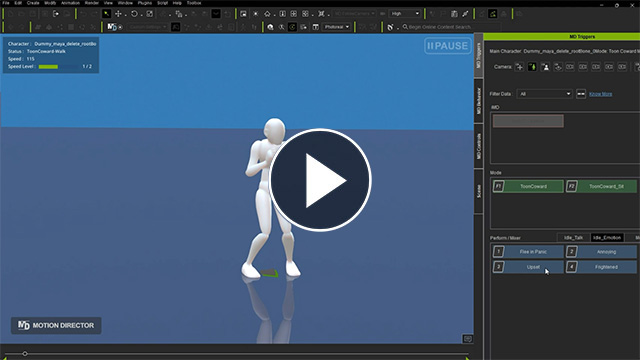Click the PAUSE button in viewport
The width and height of the screenshot is (640, 360).
tap(447, 46)
